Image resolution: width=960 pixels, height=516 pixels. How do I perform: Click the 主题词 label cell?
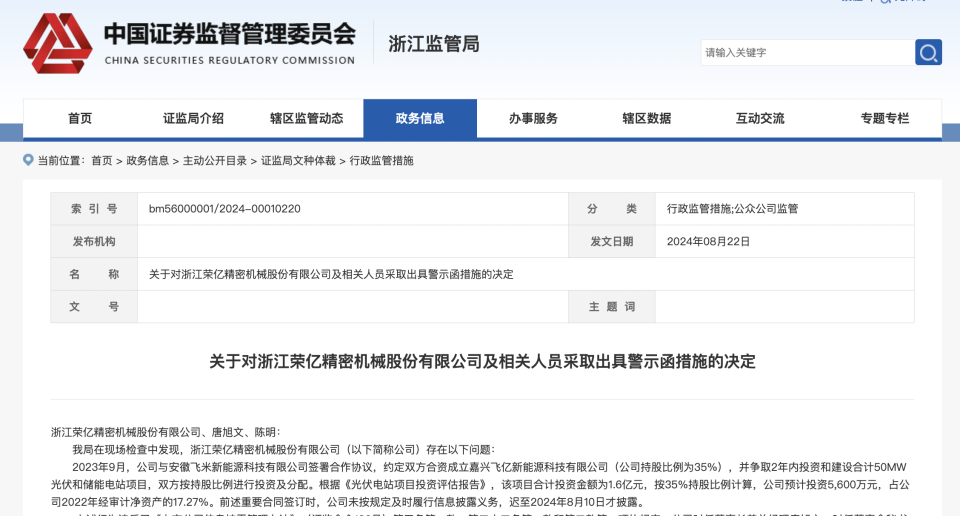(x=612, y=307)
